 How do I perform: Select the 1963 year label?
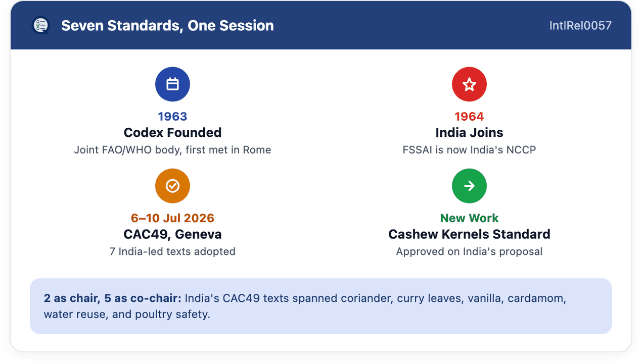coord(172,117)
